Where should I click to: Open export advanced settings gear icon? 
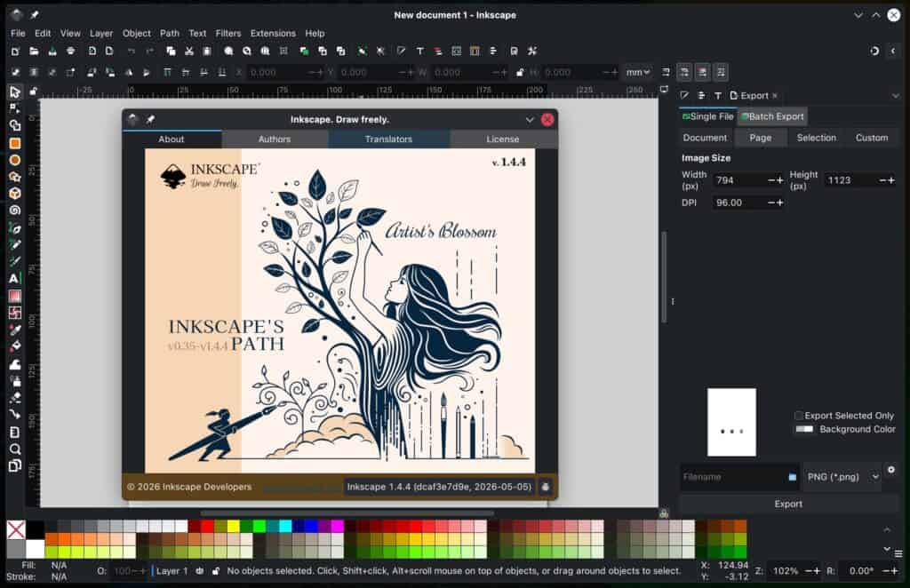[890, 470]
